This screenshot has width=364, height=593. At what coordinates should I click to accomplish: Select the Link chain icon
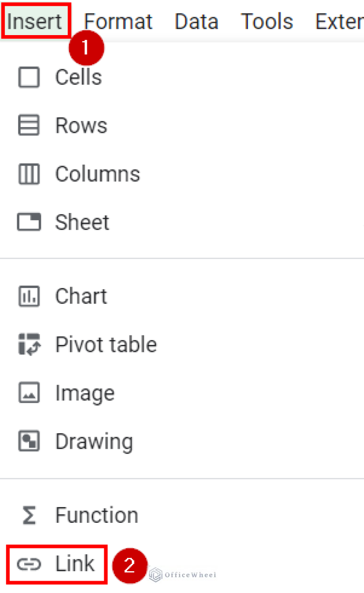point(28,564)
